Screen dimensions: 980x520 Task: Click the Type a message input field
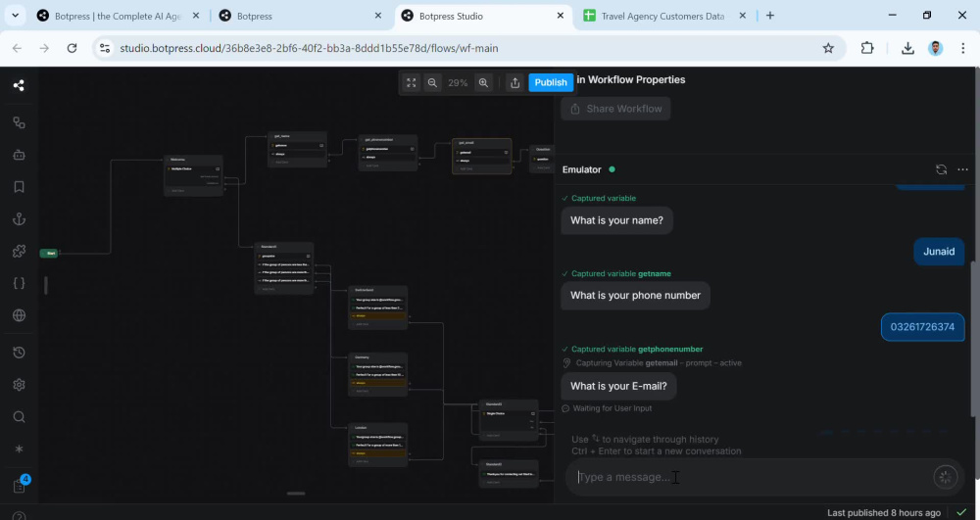[748, 477]
